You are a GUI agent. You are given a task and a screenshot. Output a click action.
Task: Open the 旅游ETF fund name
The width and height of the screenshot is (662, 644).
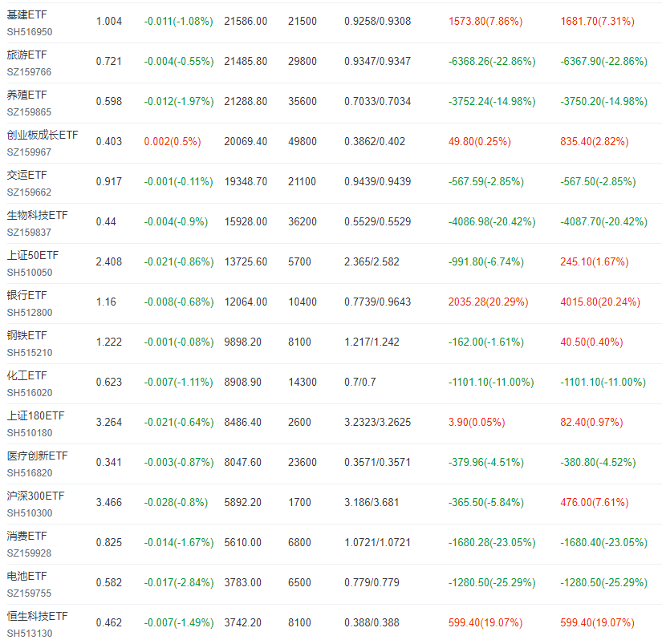pos(26,55)
